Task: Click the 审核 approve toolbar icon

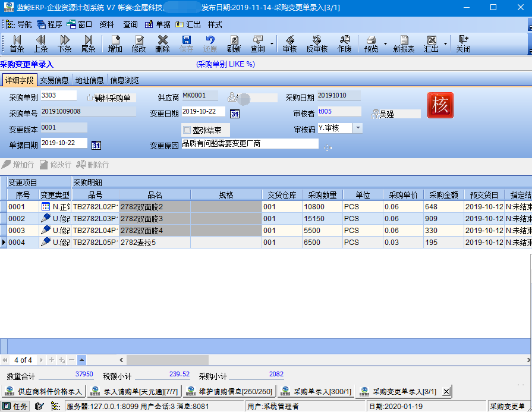Action: tap(289, 44)
